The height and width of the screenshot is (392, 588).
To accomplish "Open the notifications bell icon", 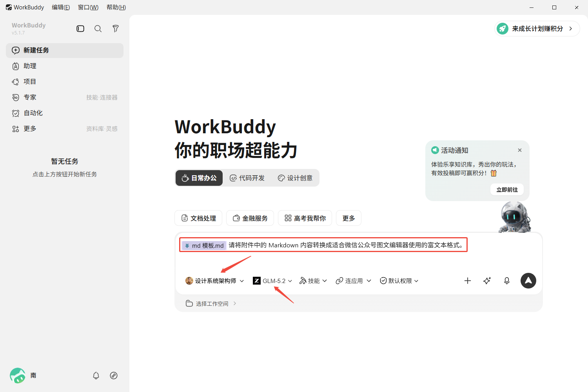I will click(x=96, y=376).
